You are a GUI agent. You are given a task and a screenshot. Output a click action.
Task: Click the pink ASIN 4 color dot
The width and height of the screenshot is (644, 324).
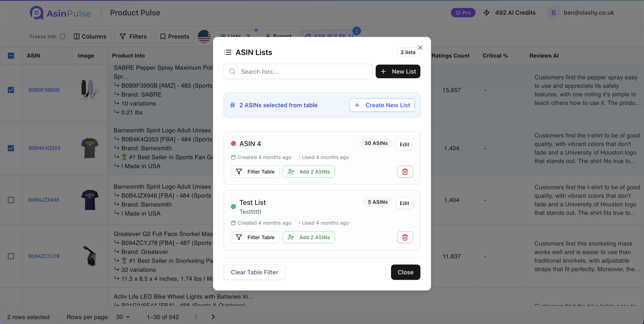[x=233, y=143]
